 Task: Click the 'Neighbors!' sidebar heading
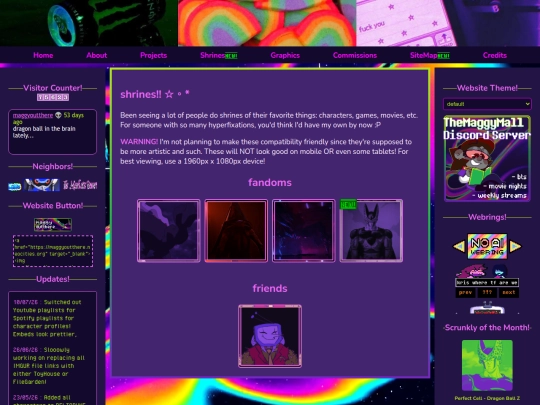(53, 167)
